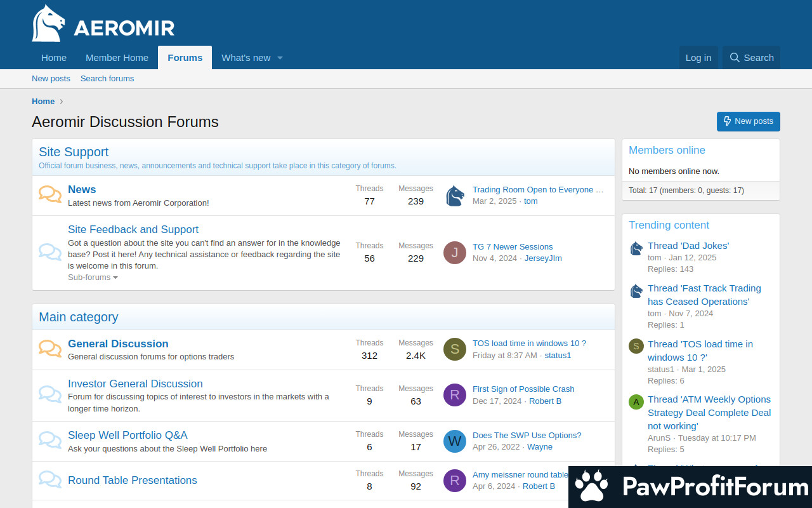Open the Main category heading
The width and height of the screenshot is (812, 508).
79,317
